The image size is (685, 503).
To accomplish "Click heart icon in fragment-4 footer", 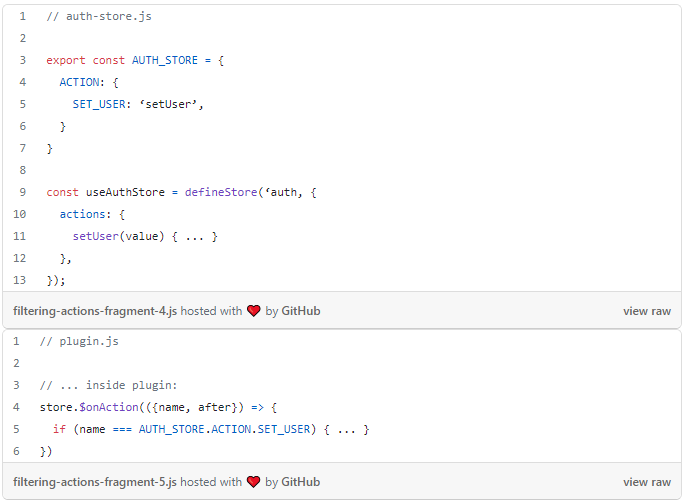I will coord(253,311).
